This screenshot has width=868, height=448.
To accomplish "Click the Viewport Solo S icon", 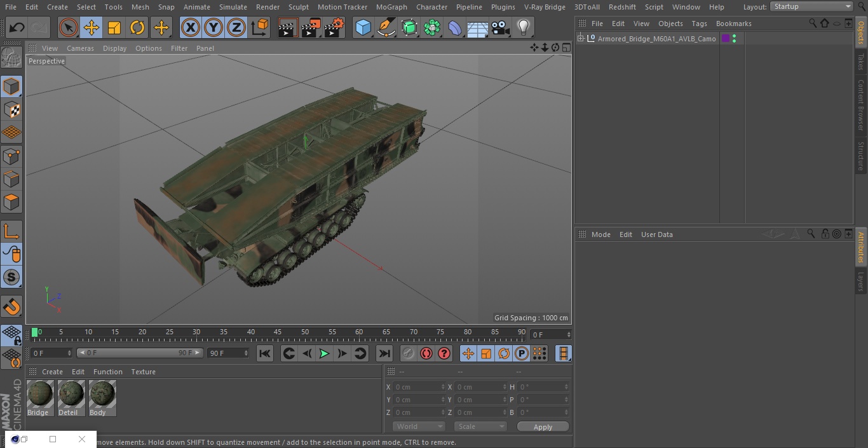I will coord(11,277).
